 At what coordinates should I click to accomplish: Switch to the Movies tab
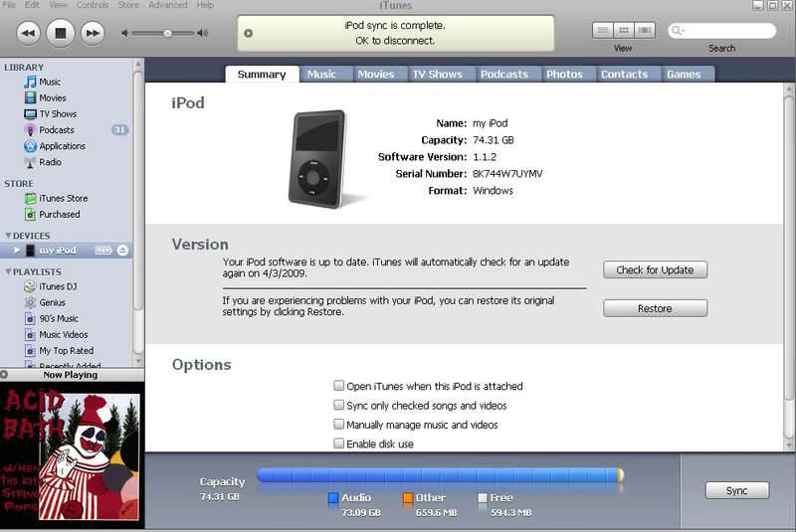coord(376,74)
